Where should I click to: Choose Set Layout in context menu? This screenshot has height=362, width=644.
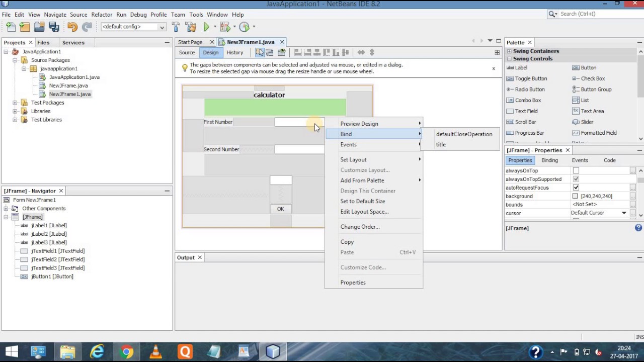coord(374,159)
